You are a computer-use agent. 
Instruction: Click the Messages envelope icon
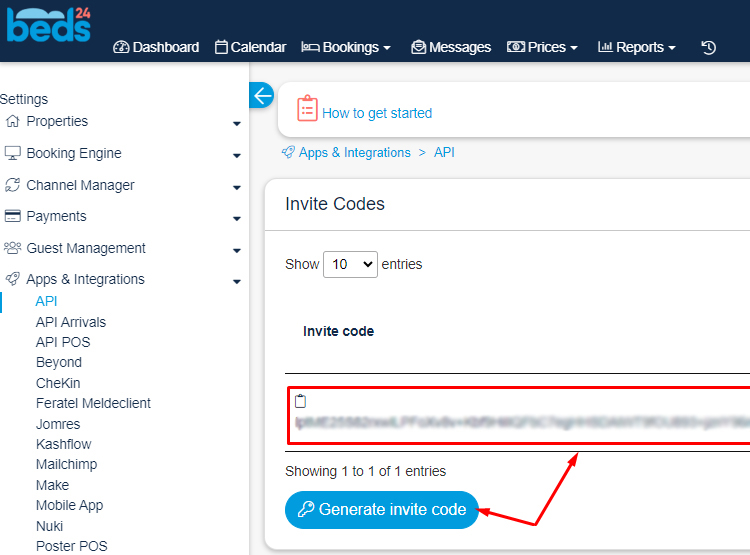coord(419,47)
